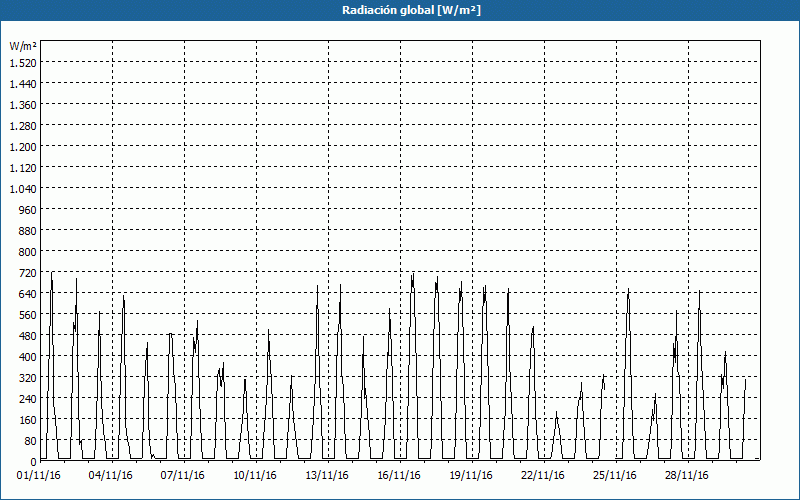Select the 13/11/16 date label
The height and width of the screenshot is (500, 800).
(327, 476)
